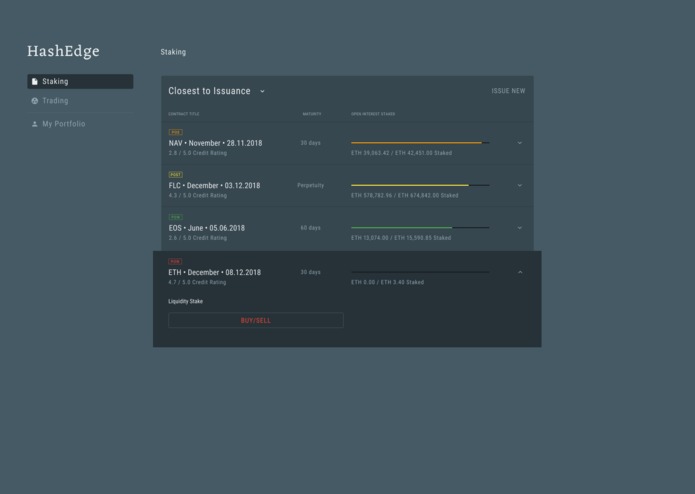Click the ISSUE NEW button

point(508,91)
